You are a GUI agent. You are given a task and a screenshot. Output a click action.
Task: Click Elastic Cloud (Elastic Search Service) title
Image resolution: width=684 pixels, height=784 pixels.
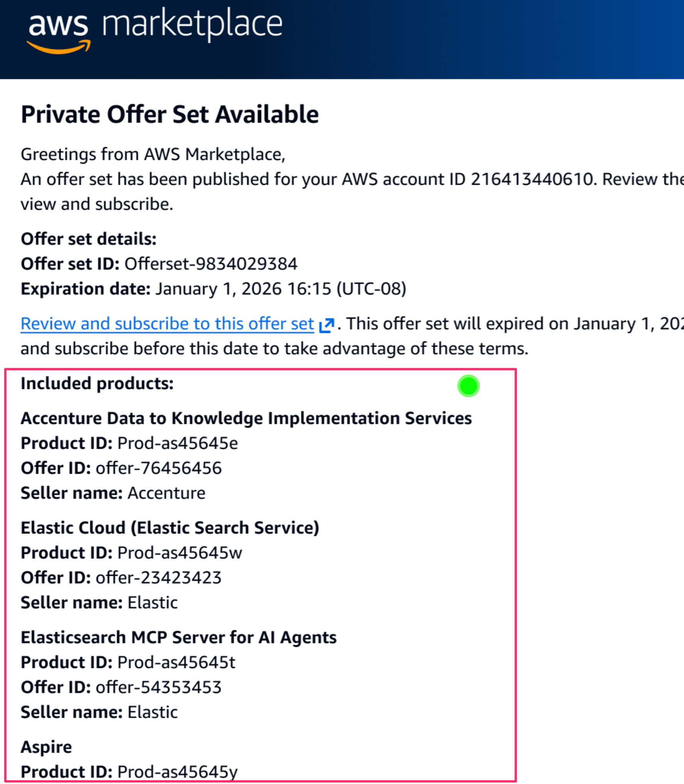(x=170, y=528)
